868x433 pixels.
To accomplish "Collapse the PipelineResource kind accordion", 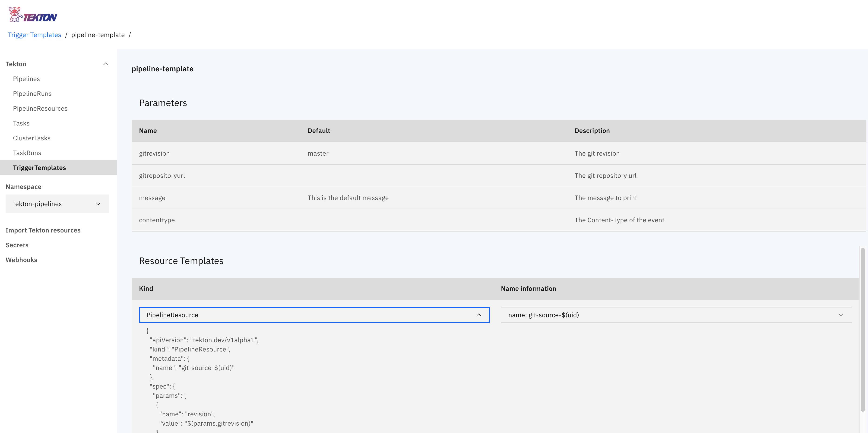I will (314, 315).
